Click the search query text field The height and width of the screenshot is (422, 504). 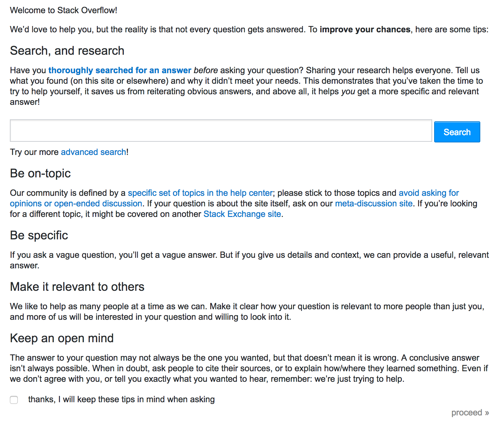221,131
